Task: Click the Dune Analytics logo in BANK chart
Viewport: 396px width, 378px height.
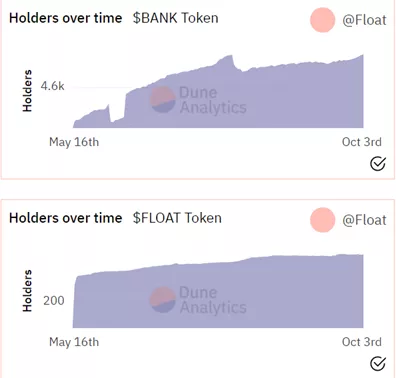Action: 162,100
